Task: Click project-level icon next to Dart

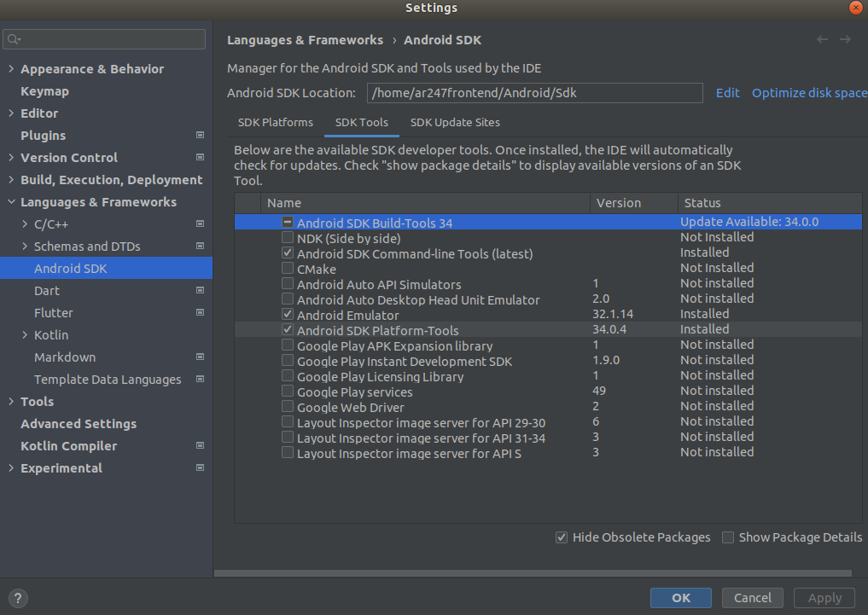Action: tap(201, 290)
